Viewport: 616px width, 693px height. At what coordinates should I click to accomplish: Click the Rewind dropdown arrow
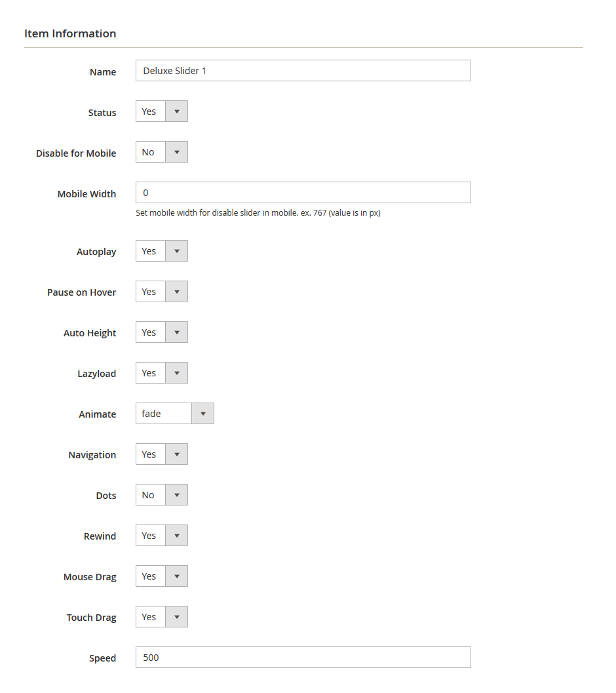click(x=176, y=536)
